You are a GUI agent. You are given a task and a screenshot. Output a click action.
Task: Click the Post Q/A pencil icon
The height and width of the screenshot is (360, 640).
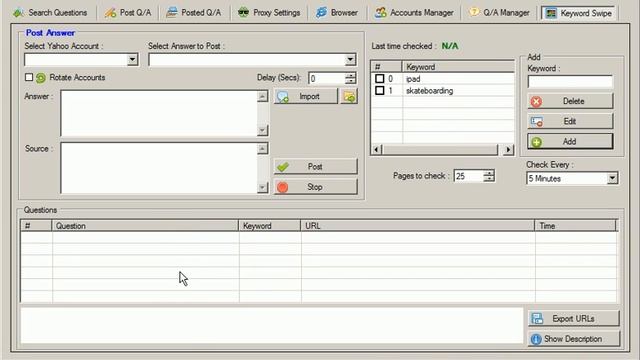[x=110, y=13]
